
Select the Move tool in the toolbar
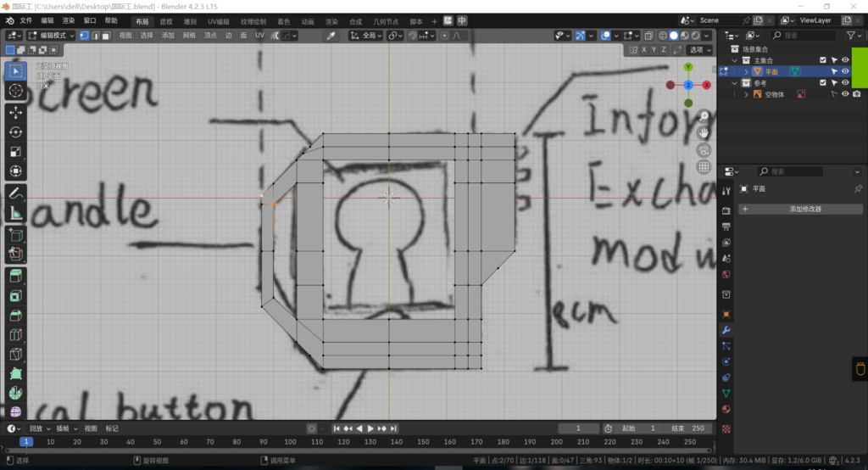pos(16,111)
